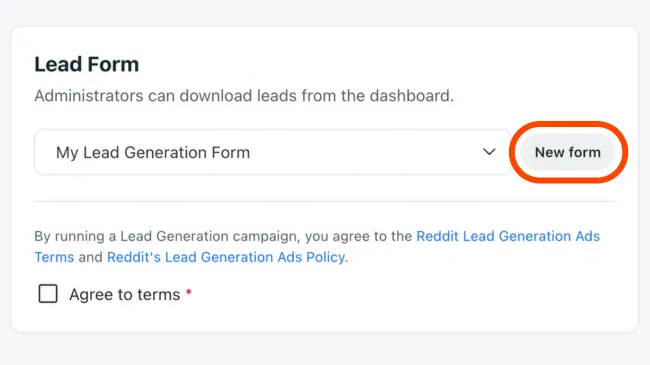The width and height of the screenshot is (650, 365).
Task: Check the Agree to terms checkbox
Action: coord(48,294)
